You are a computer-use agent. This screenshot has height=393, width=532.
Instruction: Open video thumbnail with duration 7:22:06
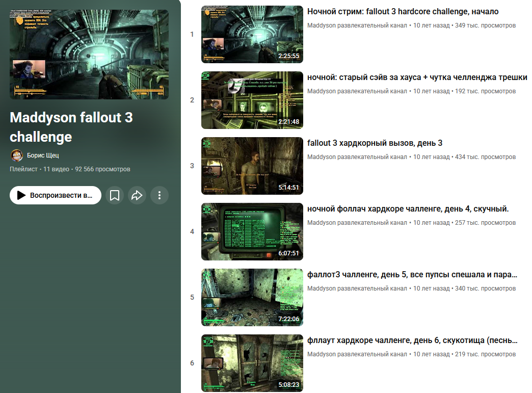click(x=252, y=297)
